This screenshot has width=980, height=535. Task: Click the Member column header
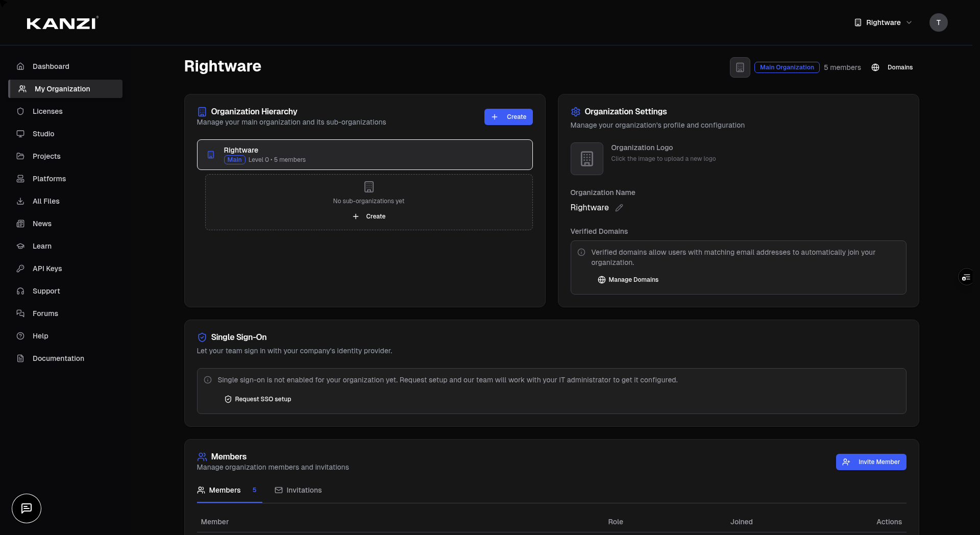215,522
